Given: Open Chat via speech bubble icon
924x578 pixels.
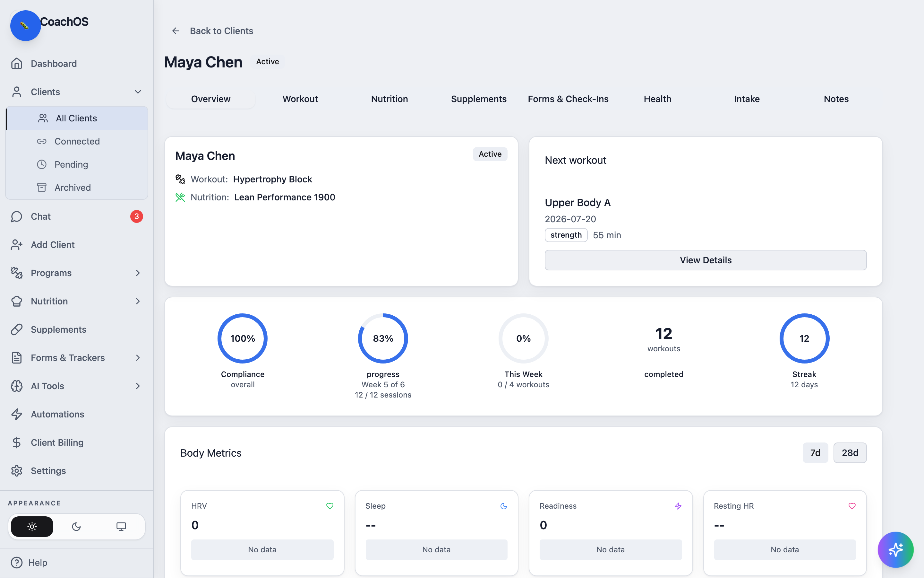Looking at the screenshot, I should 16,216.
